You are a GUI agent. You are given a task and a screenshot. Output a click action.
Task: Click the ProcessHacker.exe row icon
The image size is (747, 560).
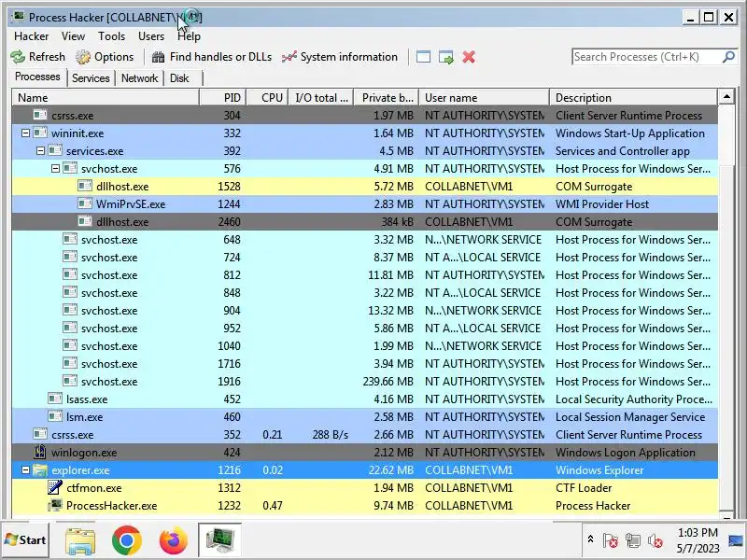pos(55,505)
